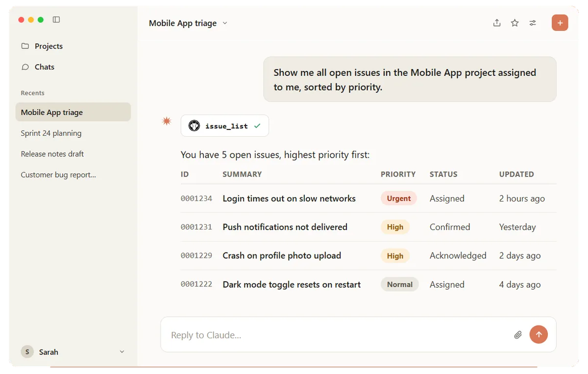Click the ID column header
The width and height of the screenshot is (588, 374).
click(185, 174)
